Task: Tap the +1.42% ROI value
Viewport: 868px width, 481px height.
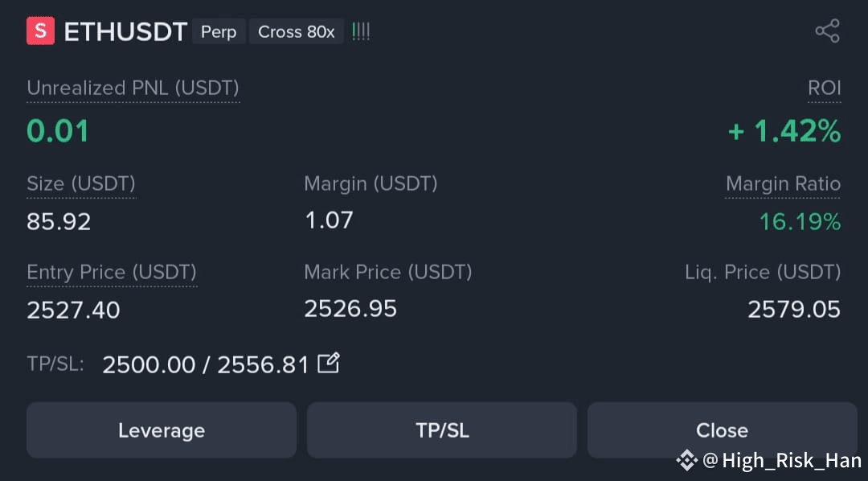Action: pyautogui.click(x=784, y=131)
